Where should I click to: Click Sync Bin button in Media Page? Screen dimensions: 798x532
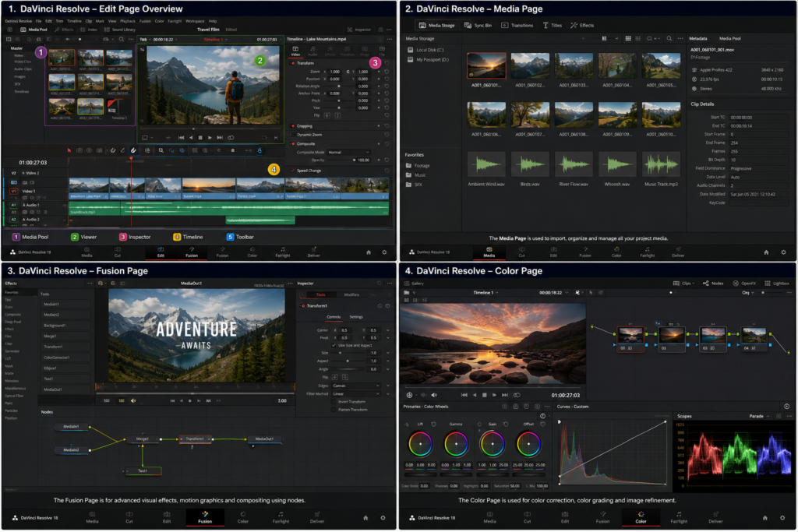[x=478, y=25]
